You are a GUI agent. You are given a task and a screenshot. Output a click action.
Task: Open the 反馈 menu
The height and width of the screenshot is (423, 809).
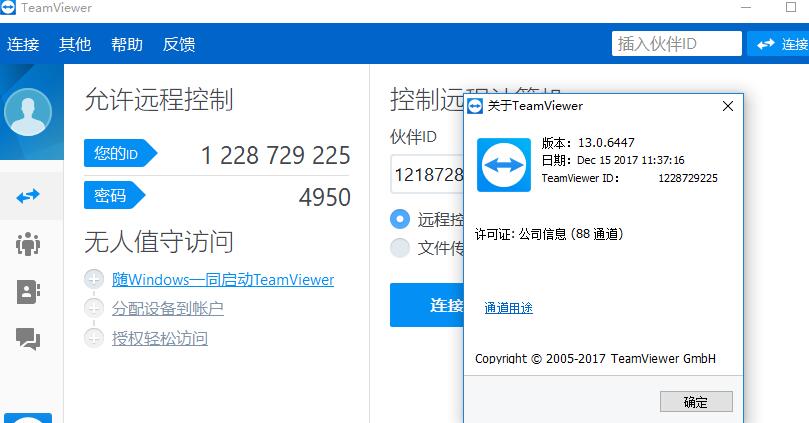[x=179, y=44]
